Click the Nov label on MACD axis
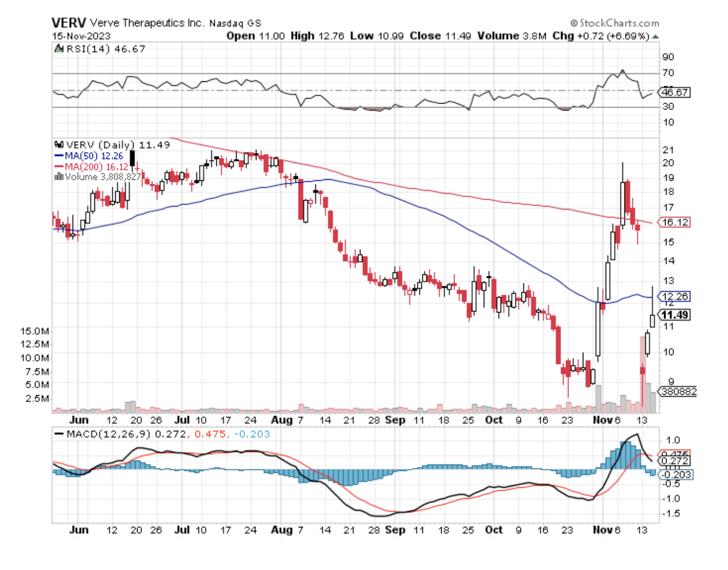 click(603, 530)
